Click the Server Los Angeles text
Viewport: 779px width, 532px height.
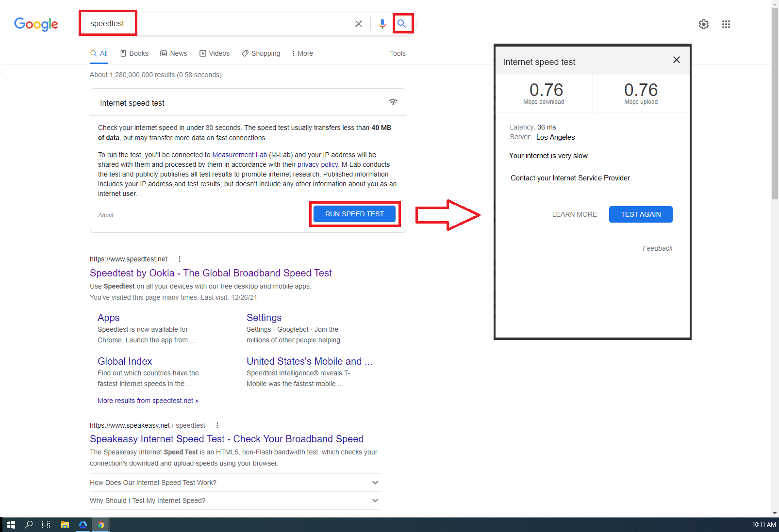point(543,137)
